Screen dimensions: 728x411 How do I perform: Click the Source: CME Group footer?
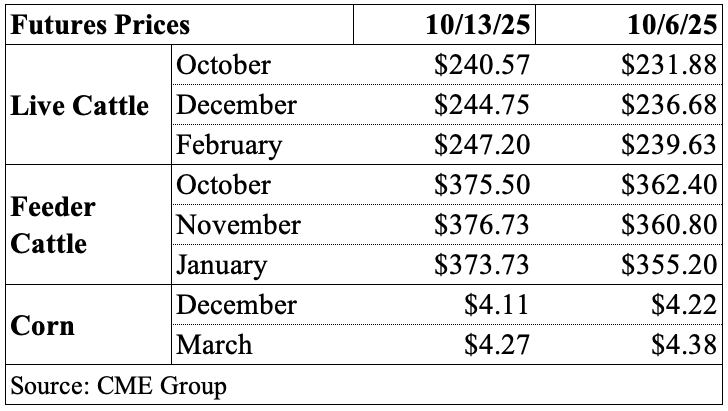point(118,385)
